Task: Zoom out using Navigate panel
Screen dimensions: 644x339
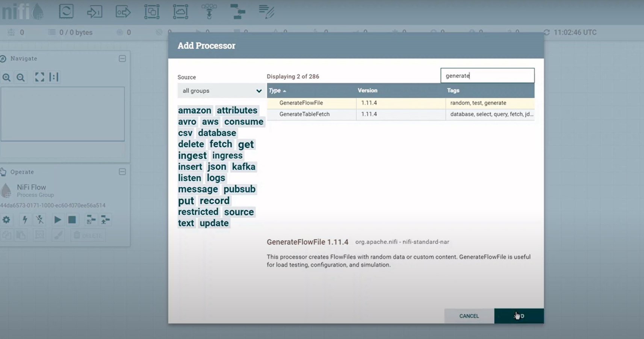Action: pos(21,77)
